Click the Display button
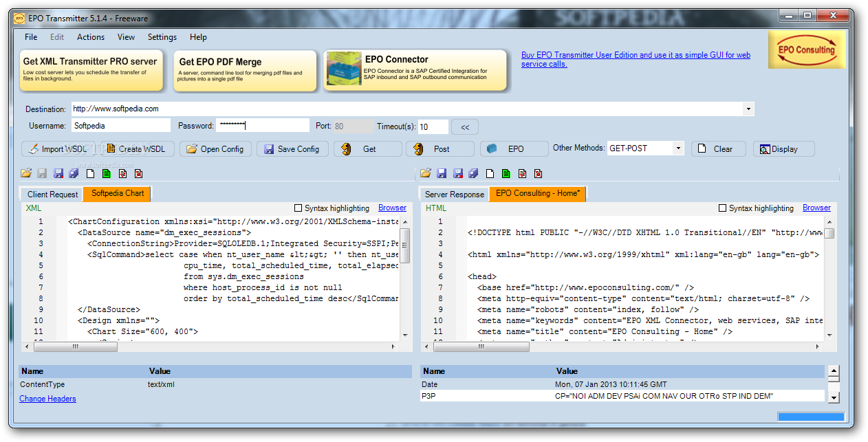This screenshot has height=442, width=868. pos(784,148)
